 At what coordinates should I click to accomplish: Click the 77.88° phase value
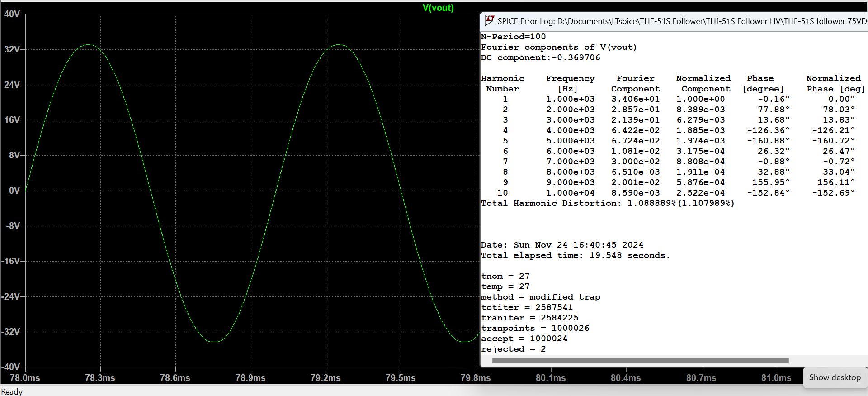click(774, 110)
